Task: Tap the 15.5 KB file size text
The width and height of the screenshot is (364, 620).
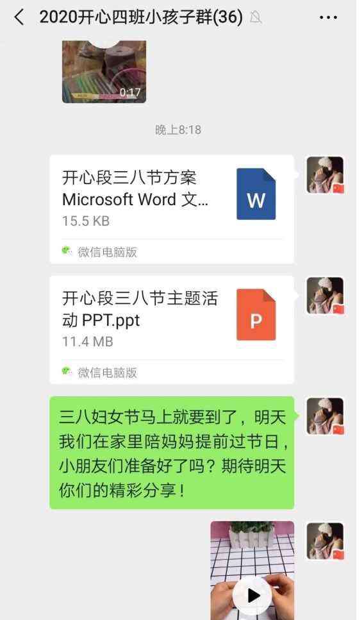Action: (86, 221)
